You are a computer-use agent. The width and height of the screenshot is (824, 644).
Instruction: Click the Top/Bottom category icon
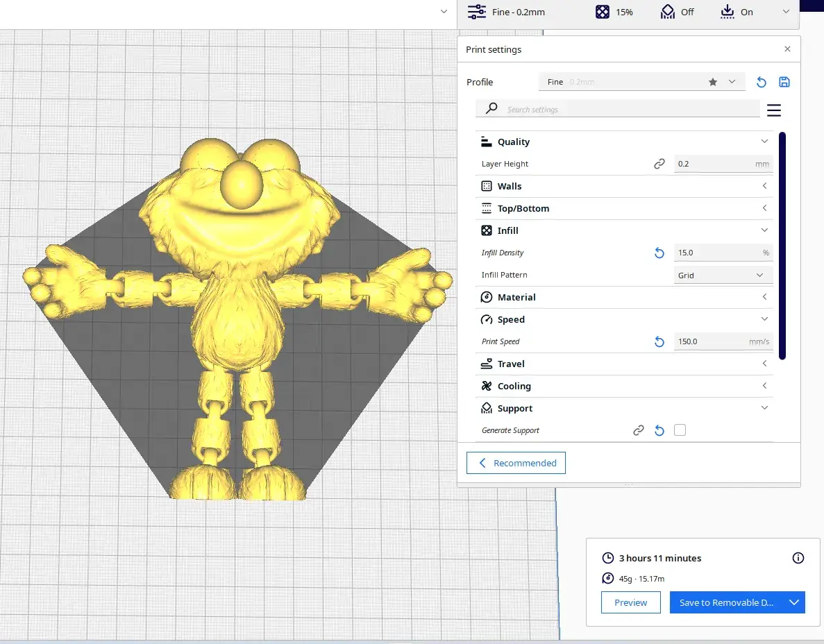tap(487, 209)
